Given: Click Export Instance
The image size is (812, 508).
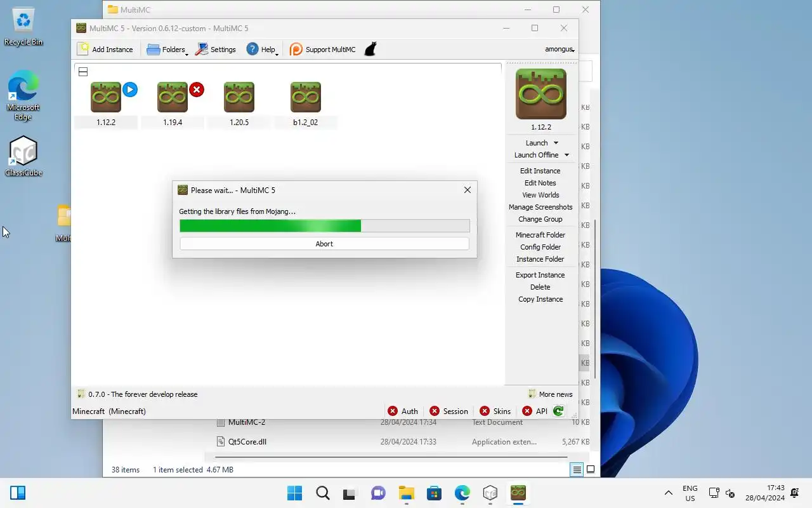Looking at the screenshot, I should click(x=540, y=275).
